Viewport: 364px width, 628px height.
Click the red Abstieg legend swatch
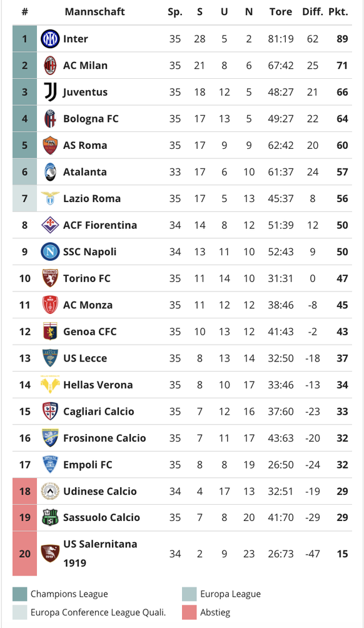click(189, 612)
